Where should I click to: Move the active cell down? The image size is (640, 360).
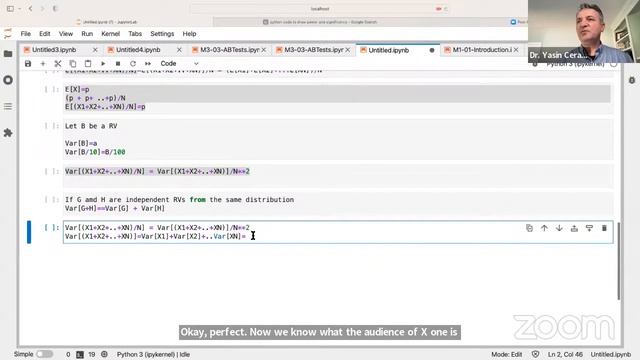[x=559, y=228]
